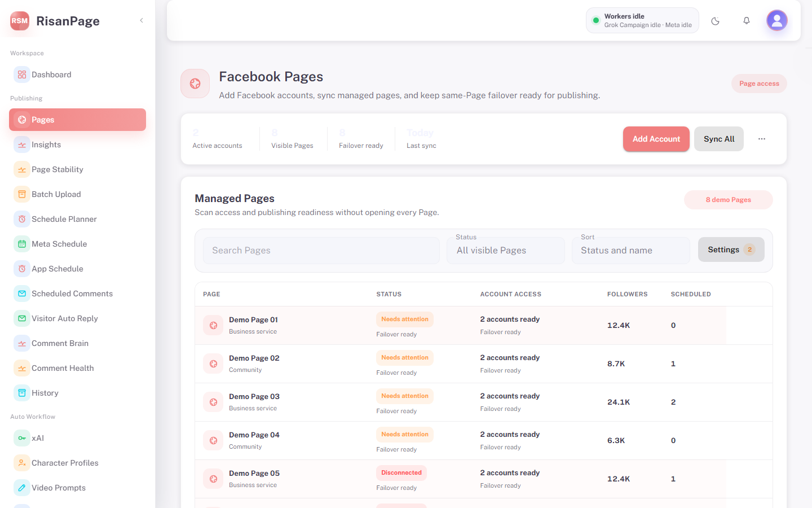This screenshot has height=508, width=812.
Task: Click the Character Profiles person icon
Action: coord(22,463)
